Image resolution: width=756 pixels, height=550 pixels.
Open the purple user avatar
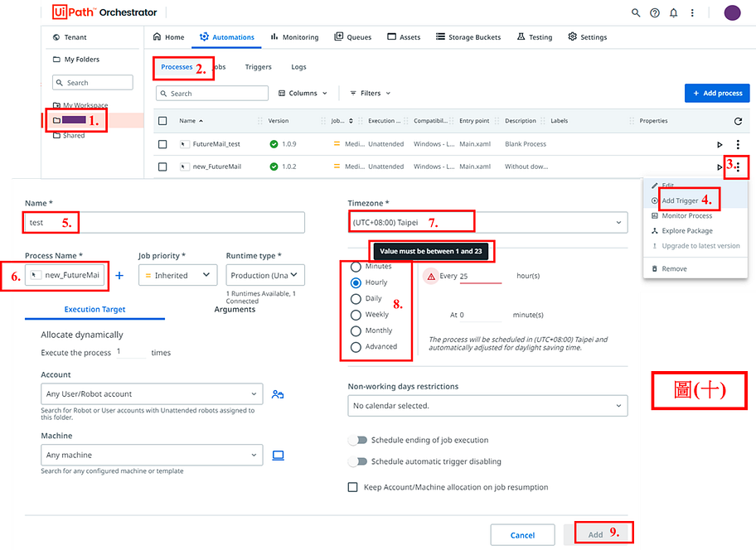[x=733, y=12]
